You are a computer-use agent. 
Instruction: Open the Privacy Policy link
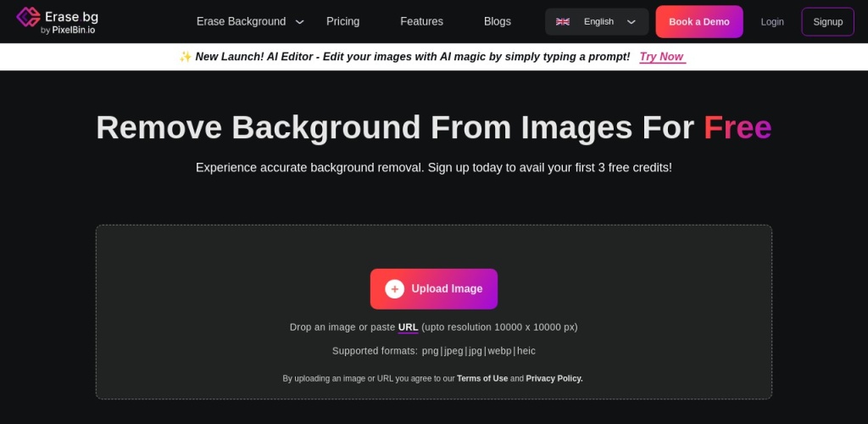[x=554, y=379]
